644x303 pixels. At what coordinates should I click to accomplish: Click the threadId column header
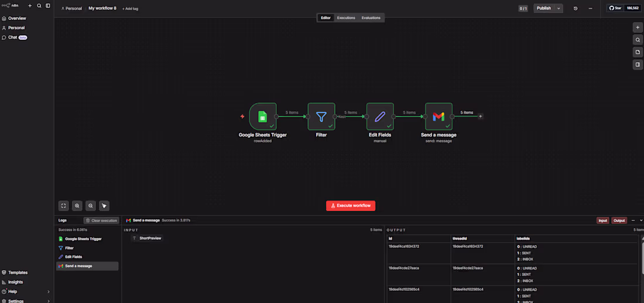(x=482, y=239)
